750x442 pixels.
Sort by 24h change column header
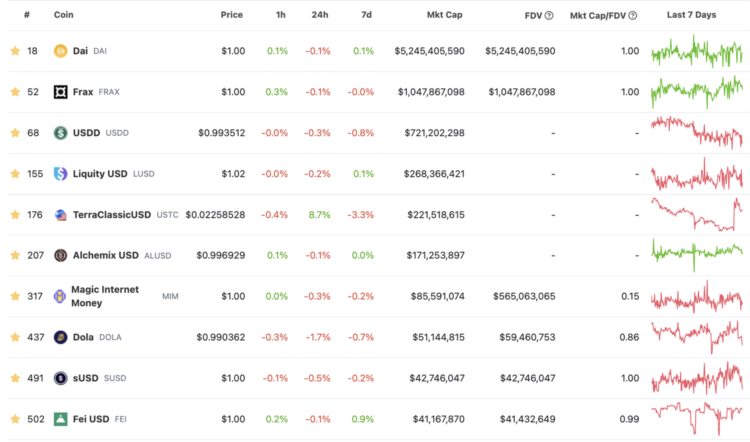pos(322,16)
